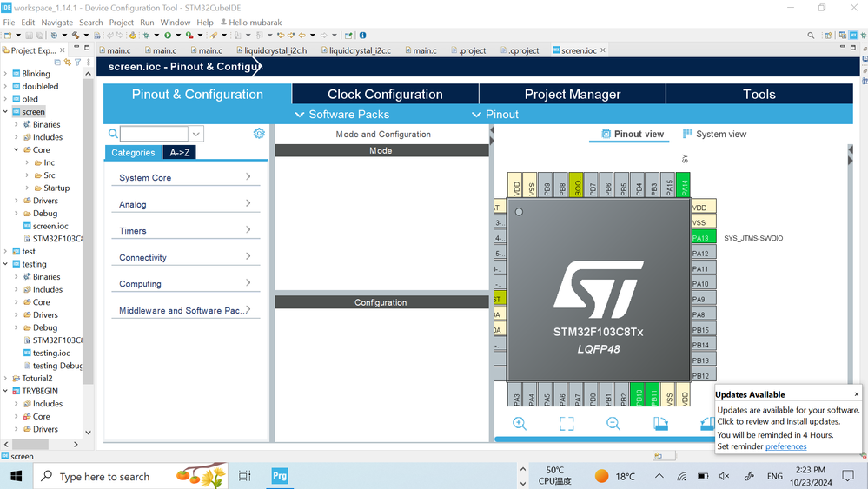Open the peripheral search combo dropdown arrow
The width and height of the screenshot is (868, 489).
pos(196,133)
